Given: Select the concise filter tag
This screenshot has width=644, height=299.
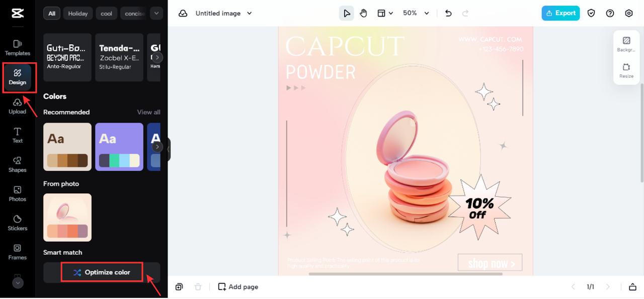Looking at the screenshot, I should [x=134, y=14].
